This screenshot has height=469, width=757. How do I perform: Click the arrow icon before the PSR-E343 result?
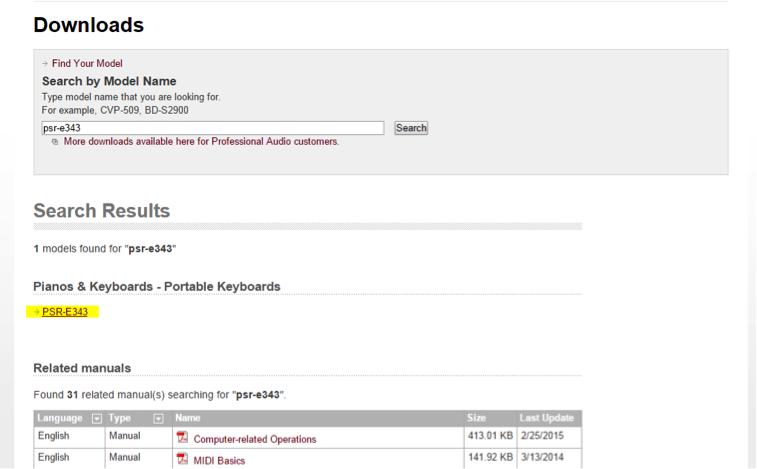pos(37,312)
